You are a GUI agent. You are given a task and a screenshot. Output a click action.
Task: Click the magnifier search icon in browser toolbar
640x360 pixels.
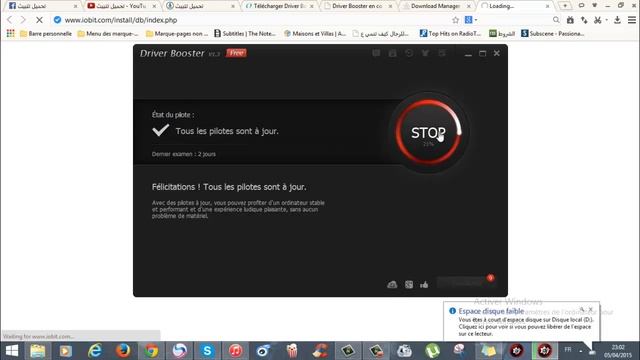[x=556, y=20]
